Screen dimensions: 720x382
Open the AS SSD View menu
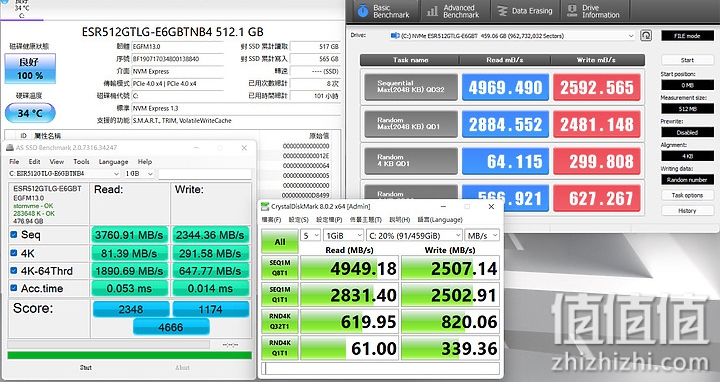point(56,162)
